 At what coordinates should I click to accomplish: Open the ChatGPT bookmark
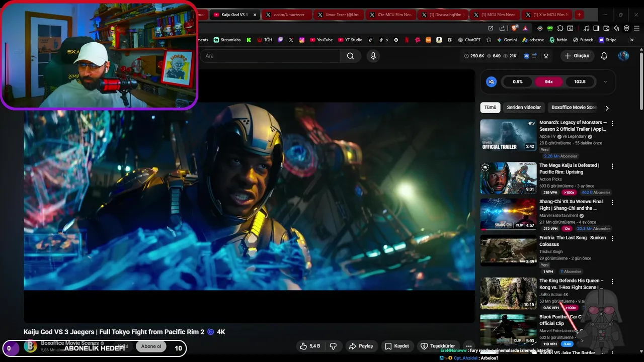point(469,40)
